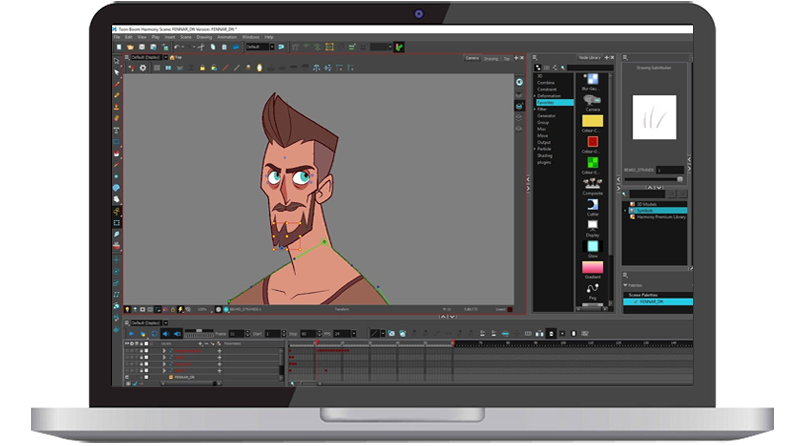
Task: Add a new view with plus button
Action: (516, 58)
